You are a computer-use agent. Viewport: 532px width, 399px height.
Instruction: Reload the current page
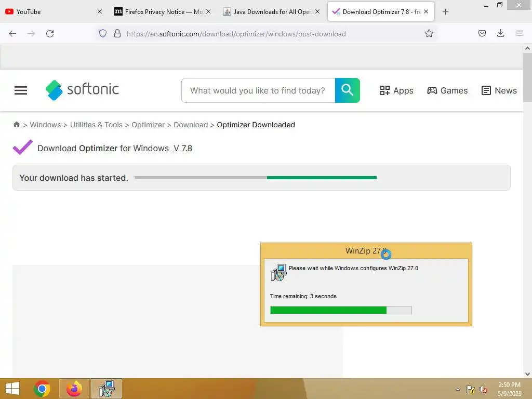(50, 34)
